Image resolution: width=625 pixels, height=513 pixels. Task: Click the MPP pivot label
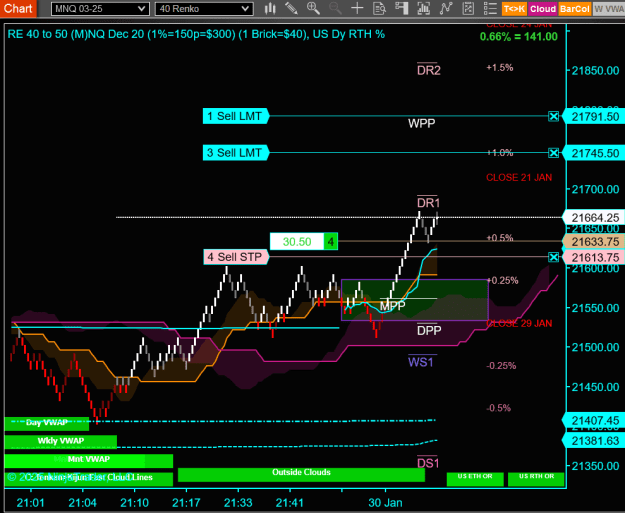(393, 306)
